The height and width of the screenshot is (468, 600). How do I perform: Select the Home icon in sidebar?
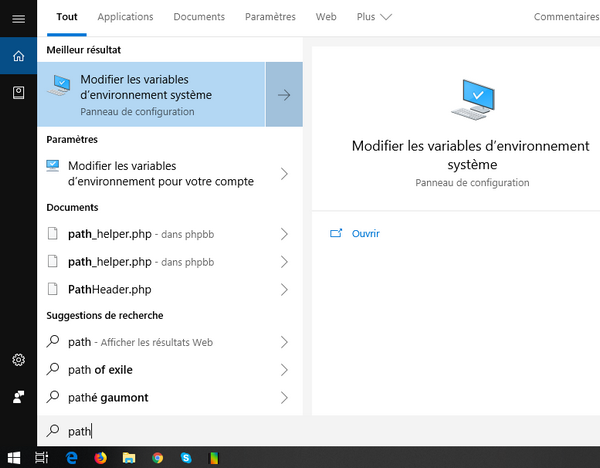point(18,56)
